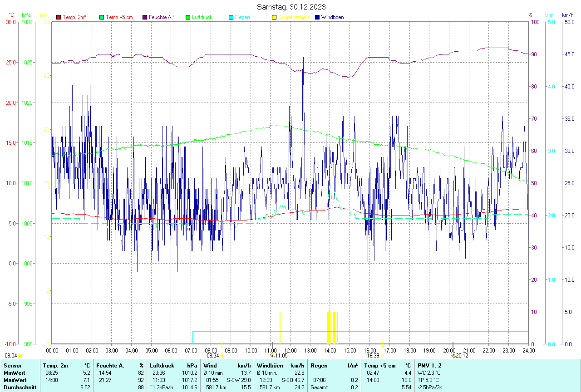Click the average temperature value 6.02
The height and width of the screenshot is (392, 581).
pyautogui.click(x=85, y=387)
